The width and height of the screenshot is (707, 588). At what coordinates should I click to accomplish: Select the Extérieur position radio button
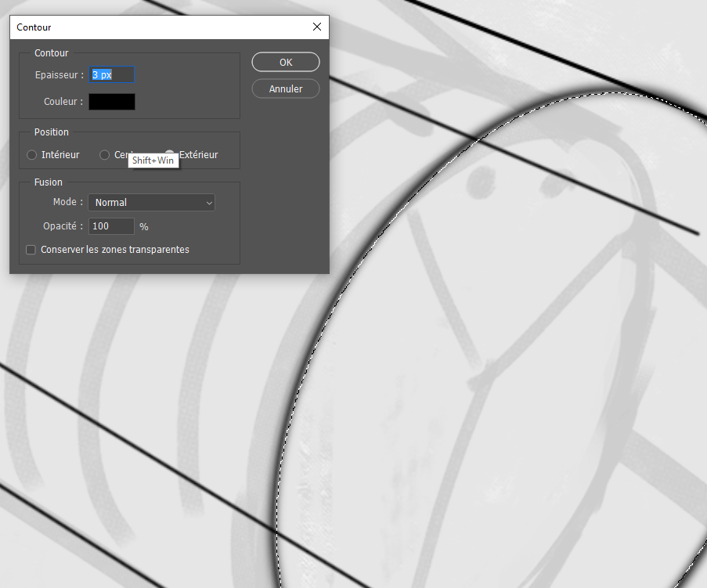click(169, 154)
